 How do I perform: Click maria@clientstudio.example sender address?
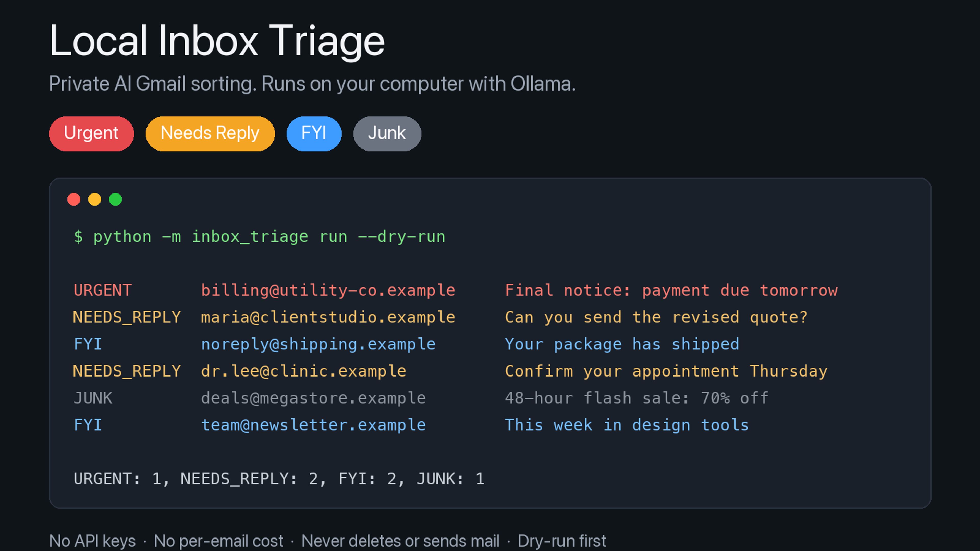click(x=328, y=318)
